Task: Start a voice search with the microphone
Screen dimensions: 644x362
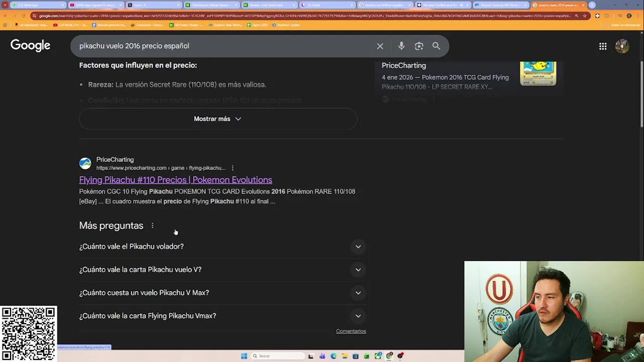Action: coord(401,46)
